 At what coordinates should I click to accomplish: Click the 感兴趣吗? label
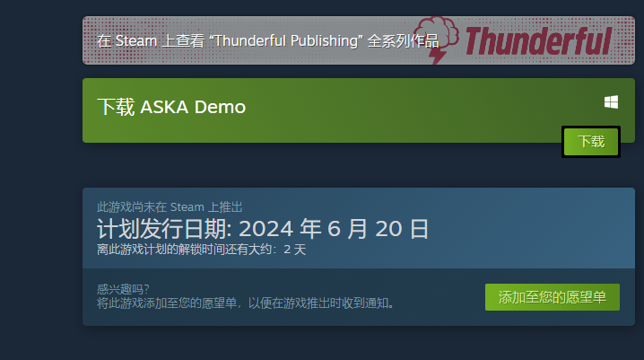123,289
